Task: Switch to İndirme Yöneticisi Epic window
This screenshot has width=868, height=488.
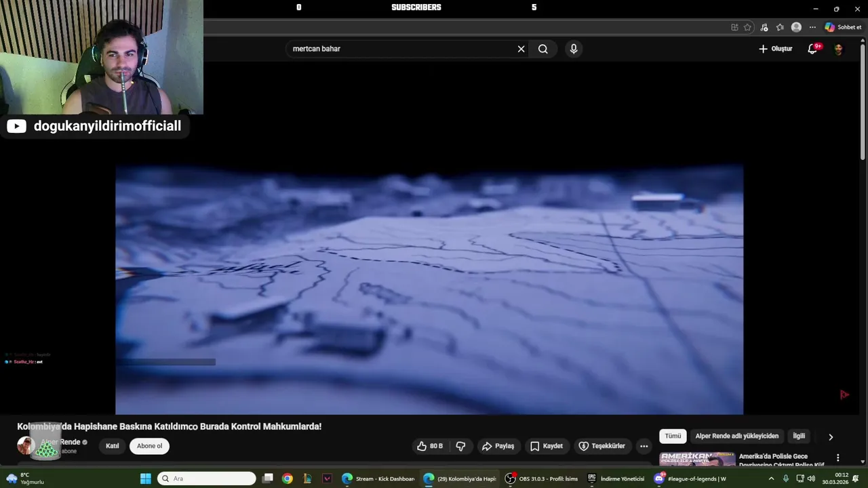Action: click(616, 479)
